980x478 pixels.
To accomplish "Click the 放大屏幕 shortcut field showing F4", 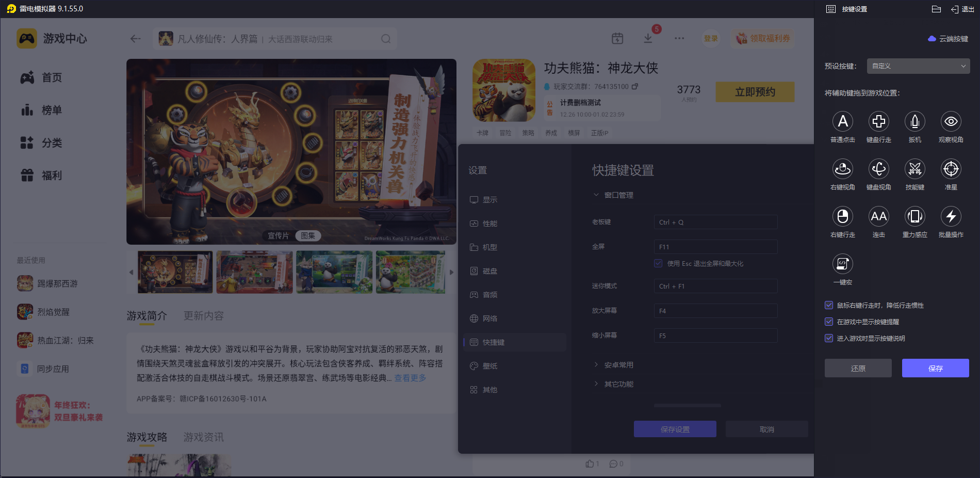I will pos(715,311).
